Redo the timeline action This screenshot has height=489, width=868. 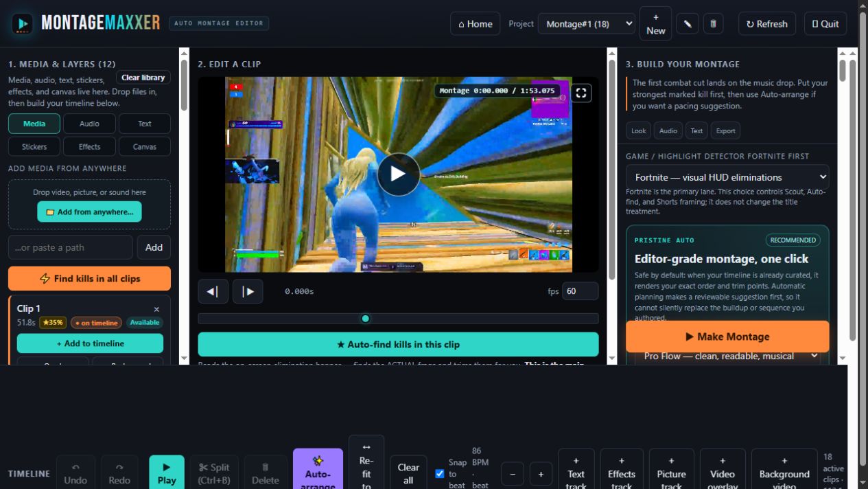tap(119, 474)
